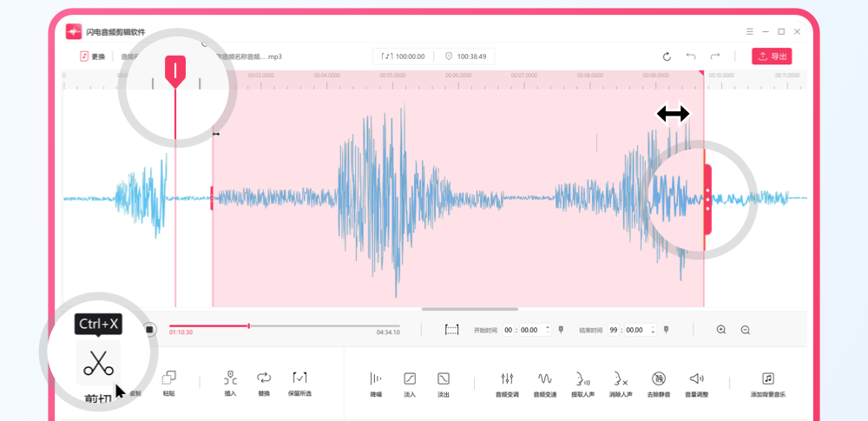Click the refresh/reset icon in top toolbar

coord(667,56)
